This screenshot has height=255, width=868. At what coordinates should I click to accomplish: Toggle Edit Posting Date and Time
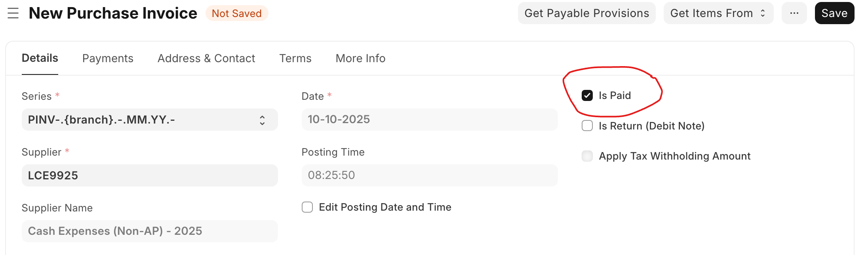[x=307, y=207]
